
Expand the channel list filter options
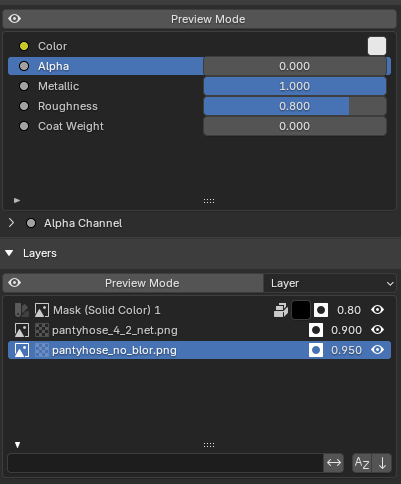tap(17, 200)
